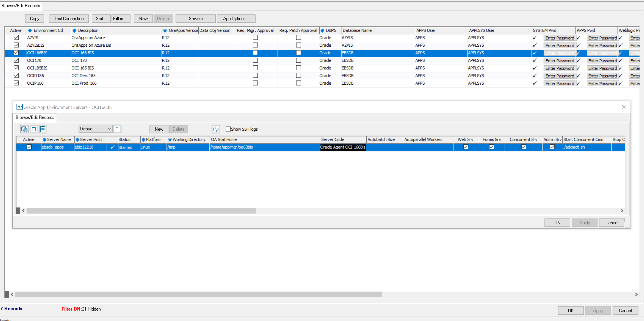Click the list view icon button
The height and width of the screenshot is (321, 644).
(43, 129)
